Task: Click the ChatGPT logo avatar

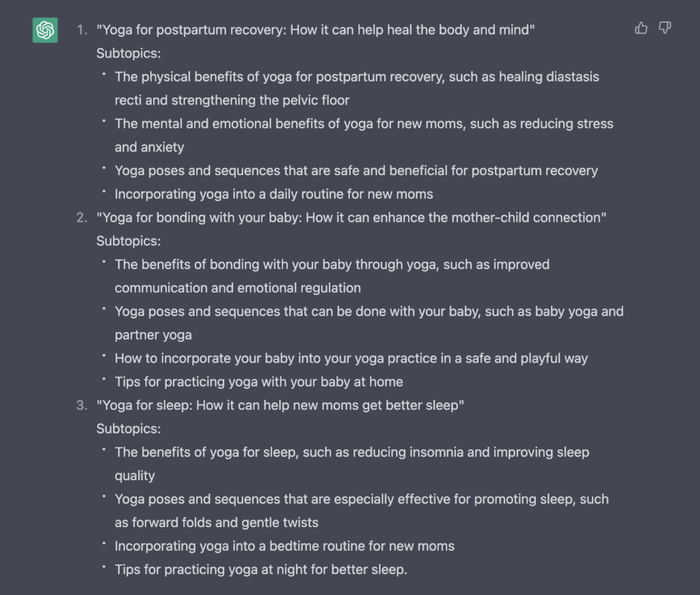Action: pyautogui.click(x=45, y=31)
